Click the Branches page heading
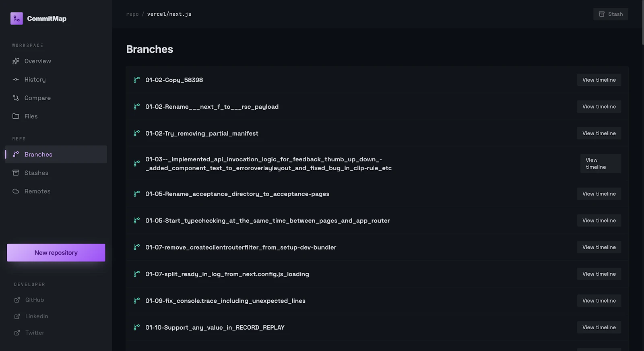 tap(150, 49)
